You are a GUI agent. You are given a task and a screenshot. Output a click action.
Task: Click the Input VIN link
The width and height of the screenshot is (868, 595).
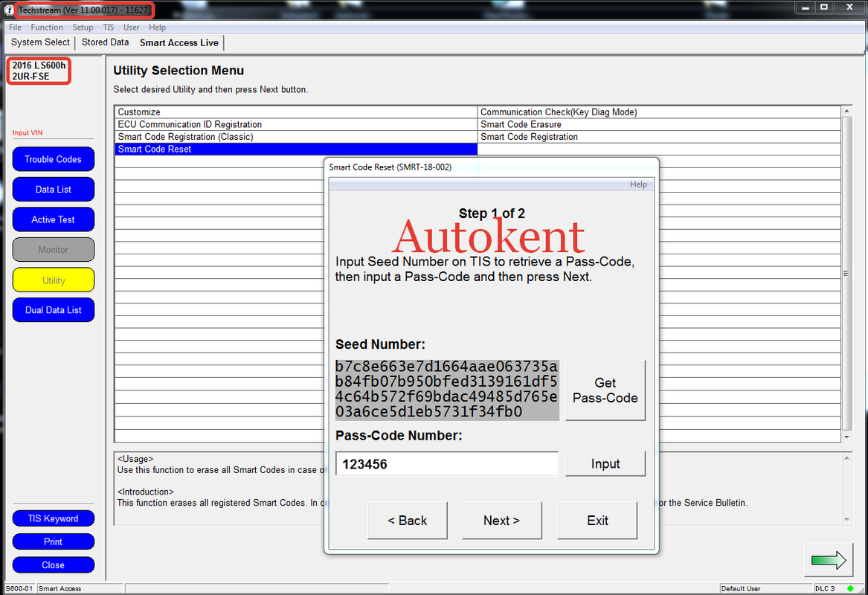pyautogui.click(x=27, y=133)
